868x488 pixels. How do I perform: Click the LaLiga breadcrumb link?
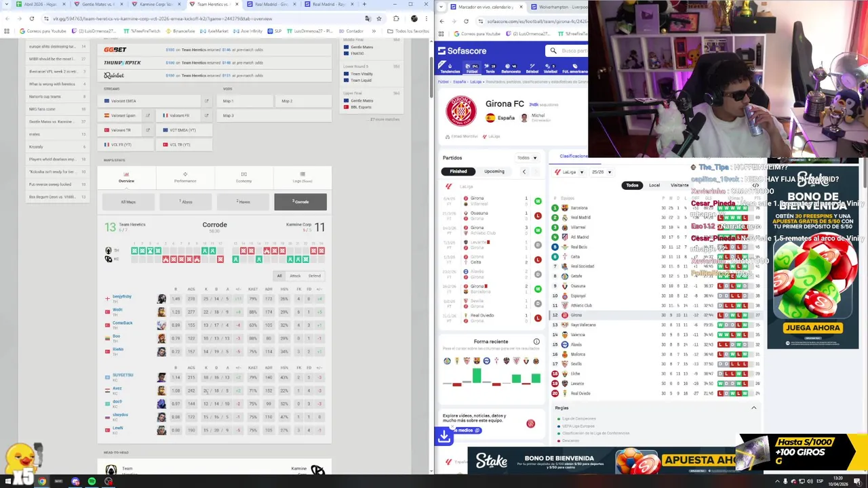point(477,81)
